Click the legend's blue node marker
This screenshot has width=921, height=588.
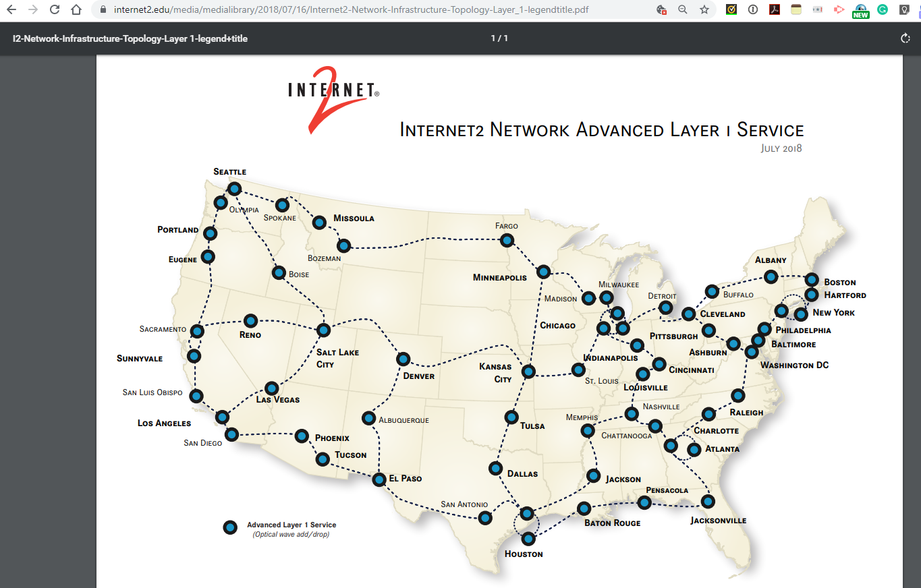[x=230, y=527]
